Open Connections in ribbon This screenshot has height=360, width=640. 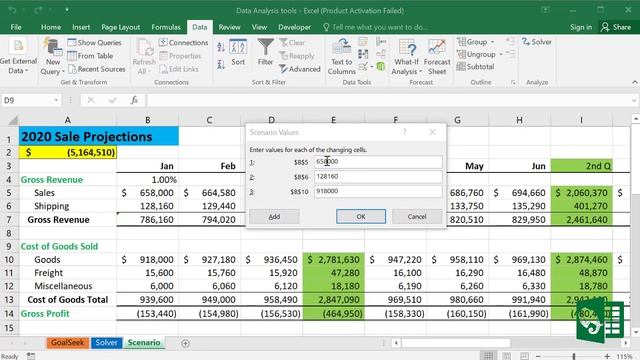point(183,42)
